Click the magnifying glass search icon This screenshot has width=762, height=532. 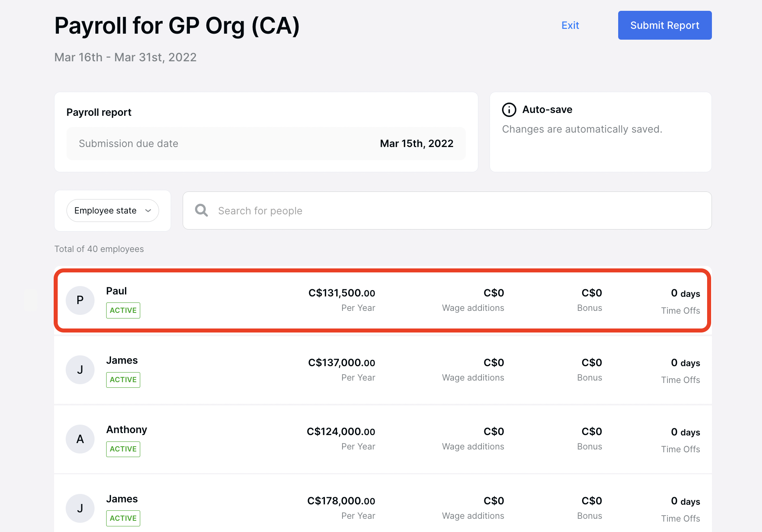[x=202, y=210]
